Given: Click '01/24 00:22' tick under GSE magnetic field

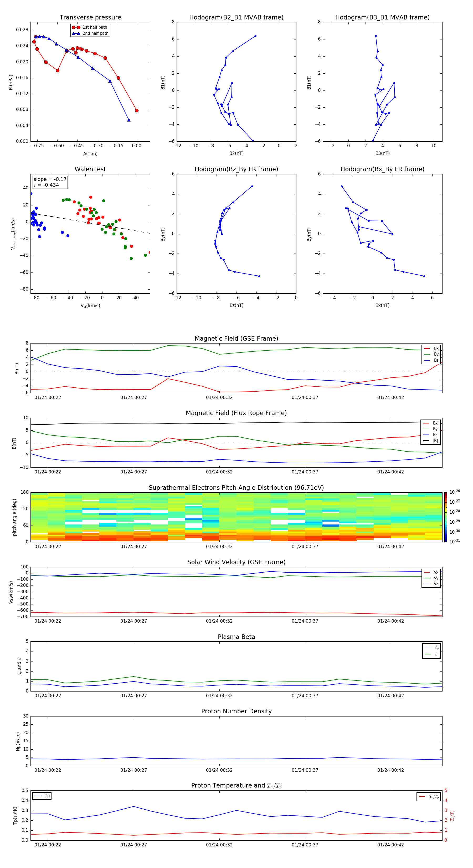Looking at the screenshot, I should coord(48,397).
